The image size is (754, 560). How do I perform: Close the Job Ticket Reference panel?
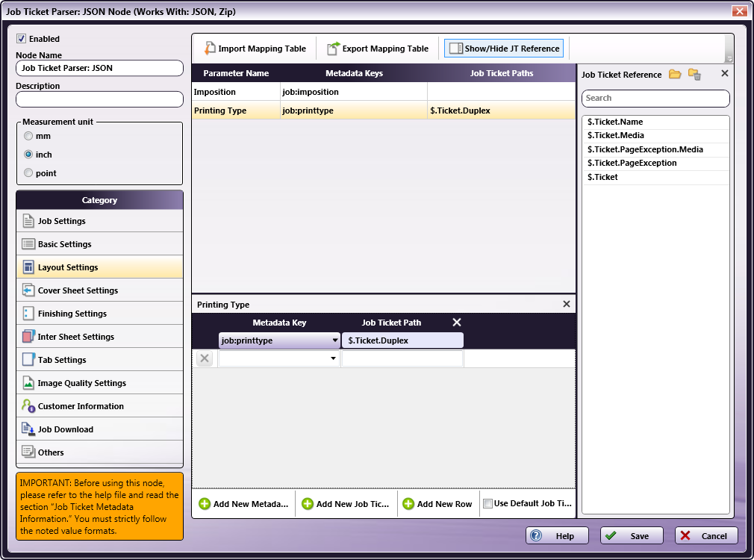coord(724,74)
